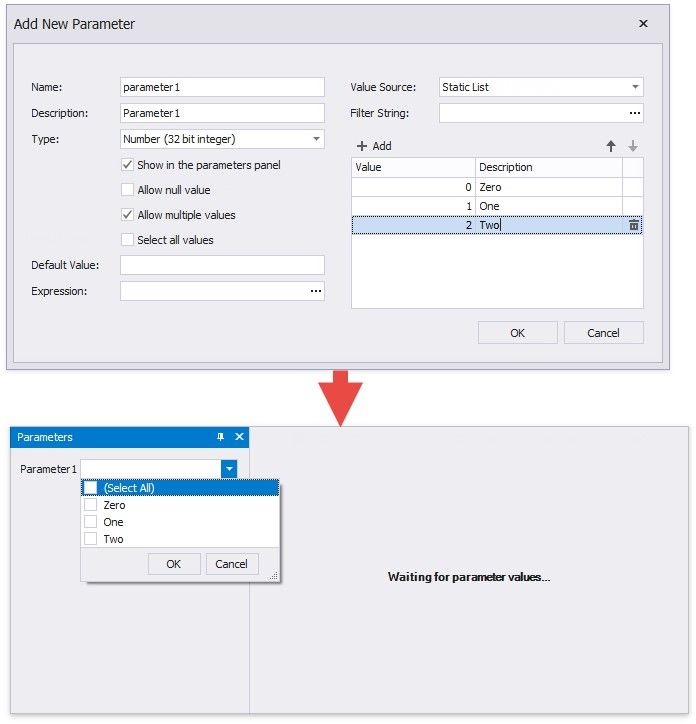The width and height of the screenshot is (696, 724).
Task: Open the Filter String editor ellipsis
Action: click(x=634, y=113)
